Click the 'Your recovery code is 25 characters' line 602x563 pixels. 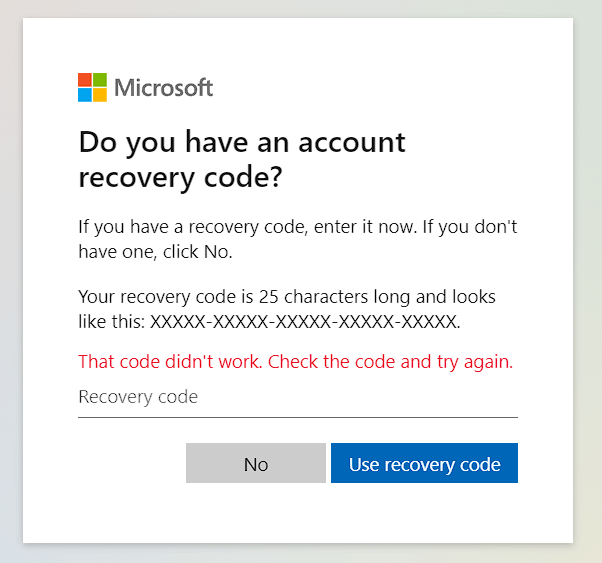286,297
